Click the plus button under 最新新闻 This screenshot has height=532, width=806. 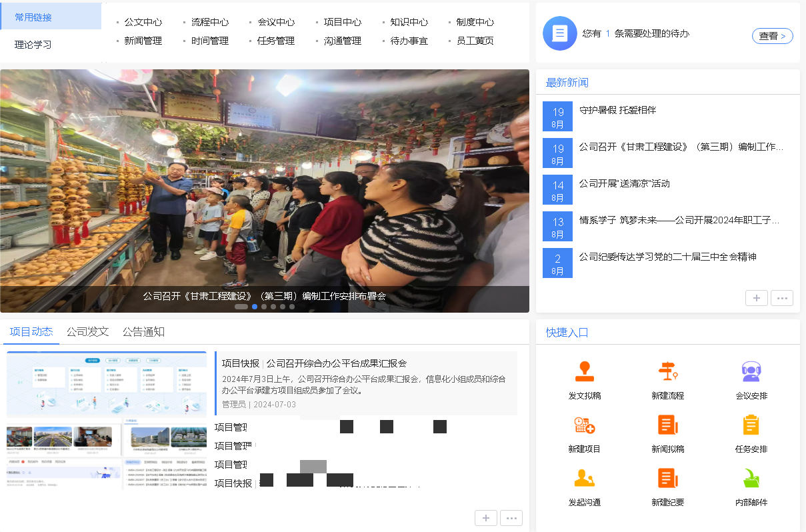pos(757,298)
